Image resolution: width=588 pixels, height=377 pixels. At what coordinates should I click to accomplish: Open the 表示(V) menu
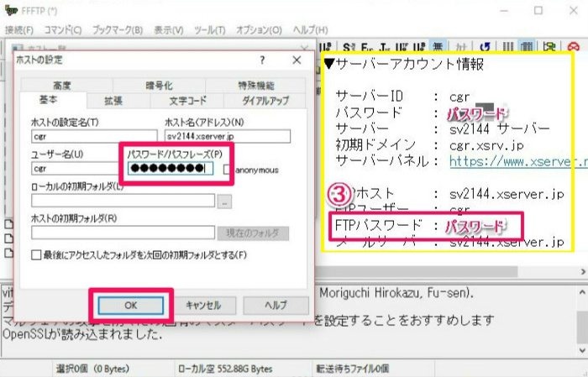(x=169, y=29)
